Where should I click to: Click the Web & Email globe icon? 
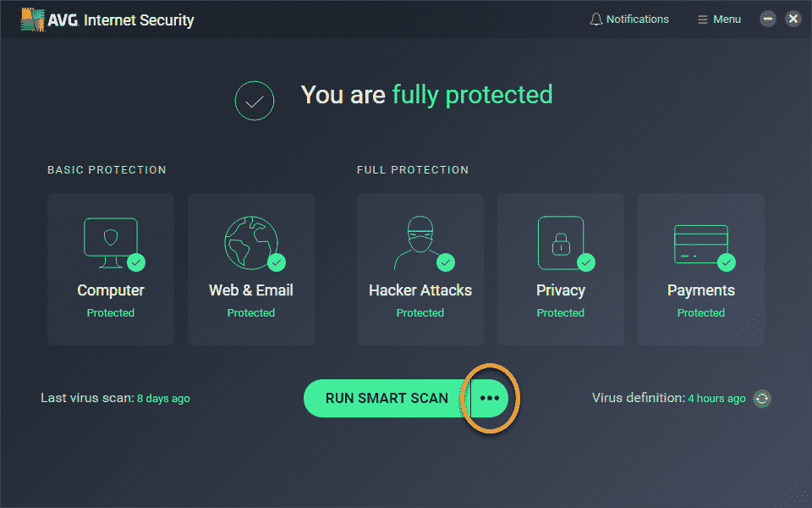click(x=250, y=242)
